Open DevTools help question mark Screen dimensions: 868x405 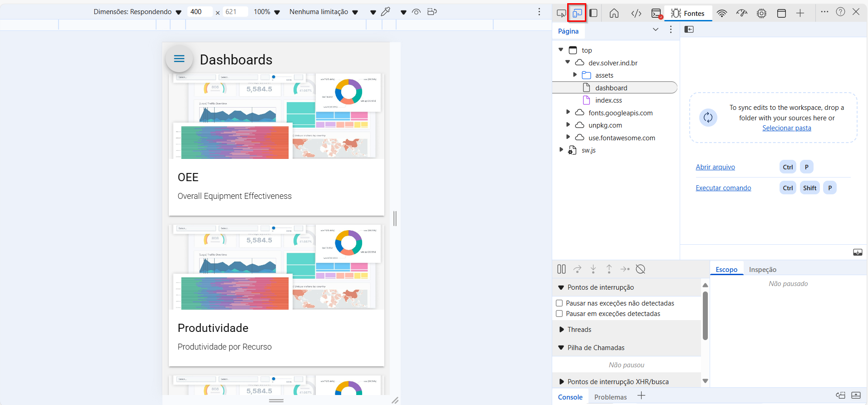click(840, 12)
